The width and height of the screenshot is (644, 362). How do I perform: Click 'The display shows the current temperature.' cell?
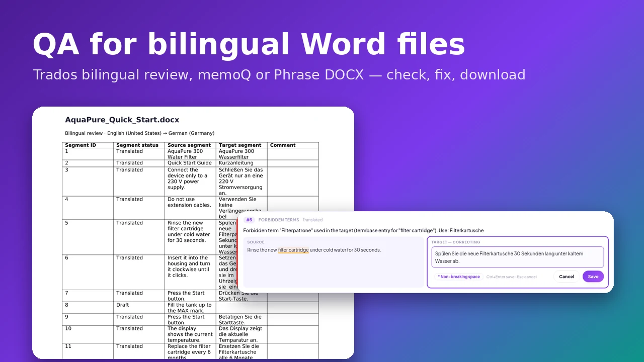pyautogui.click(x=190, y=334)
